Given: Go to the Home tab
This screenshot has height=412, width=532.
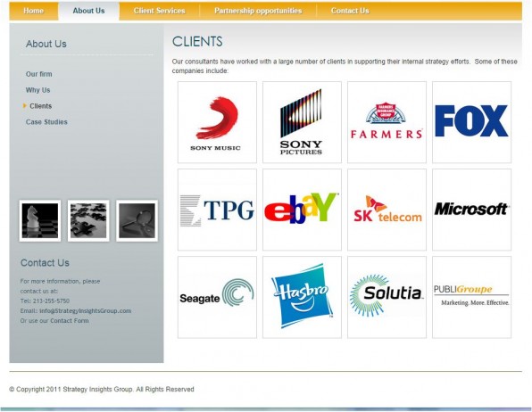Looking at the screenshot, I should (34, 11).
